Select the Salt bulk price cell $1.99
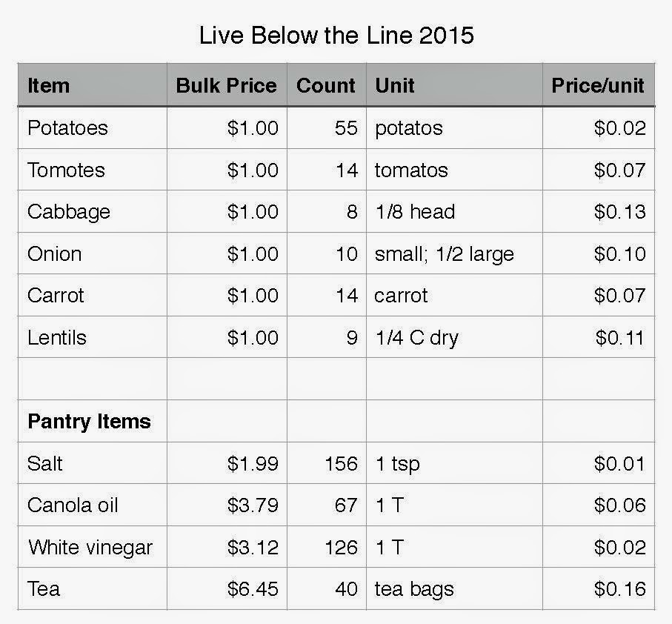The width and height of the screenshot is (672, 624). pyautogui.click(x=227, y=463)
